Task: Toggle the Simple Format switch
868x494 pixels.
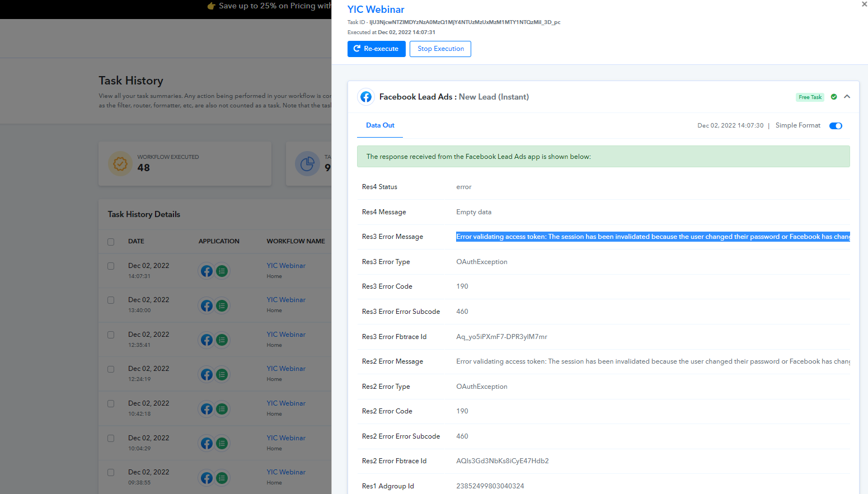Action: (x=836, y=126)
